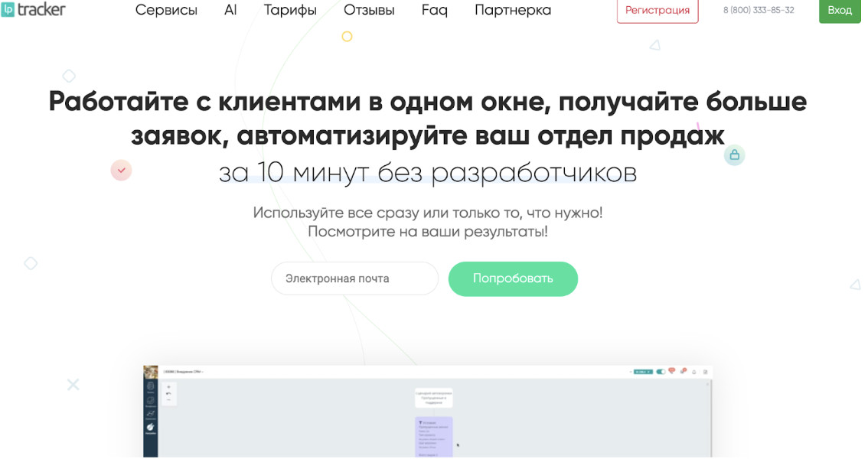The image size is (868, 459).
Task: Click the Регистрация button
Action: (x=657, y=11)
